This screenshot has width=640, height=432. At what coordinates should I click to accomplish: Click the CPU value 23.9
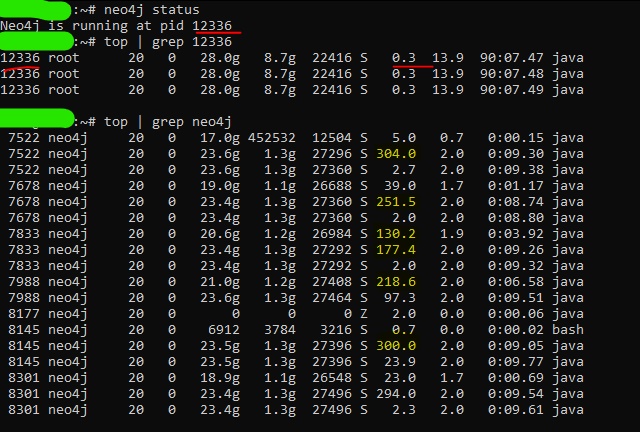[x=400, y=362]
